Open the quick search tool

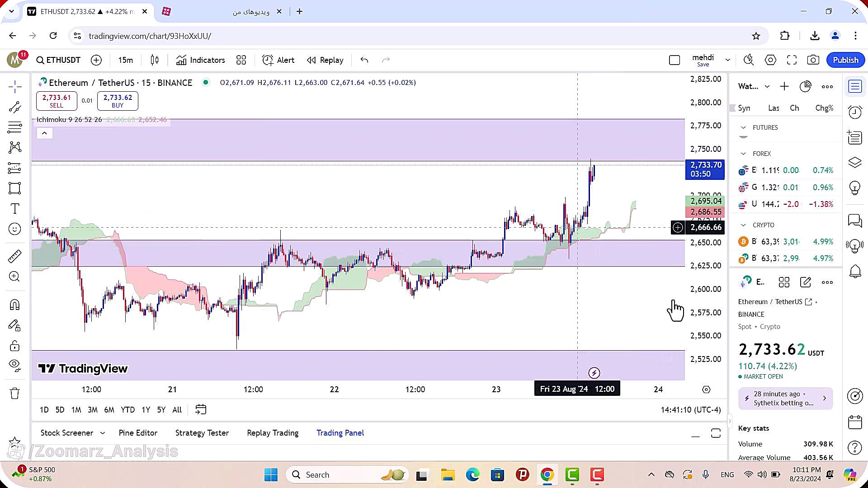(x=749, y=60)
